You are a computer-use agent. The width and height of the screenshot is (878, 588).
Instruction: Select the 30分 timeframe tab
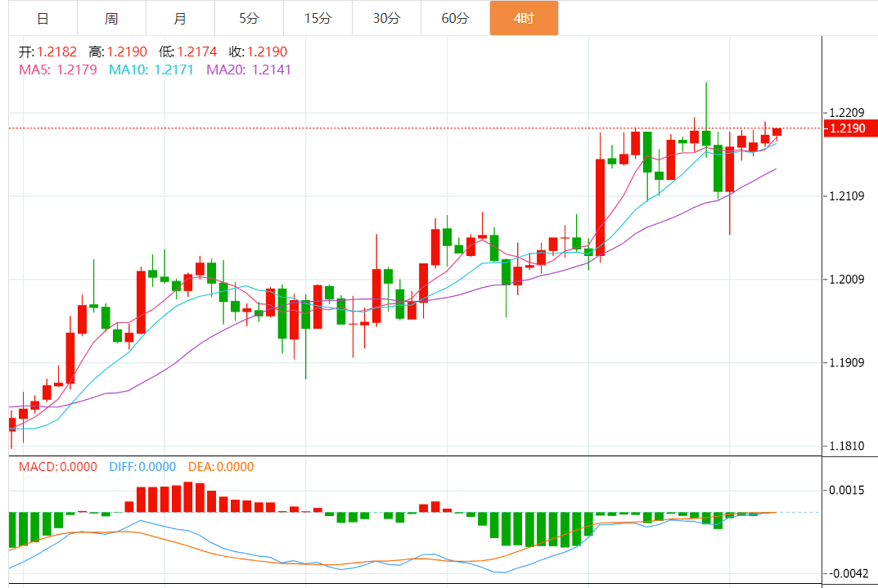click(387, 19)
